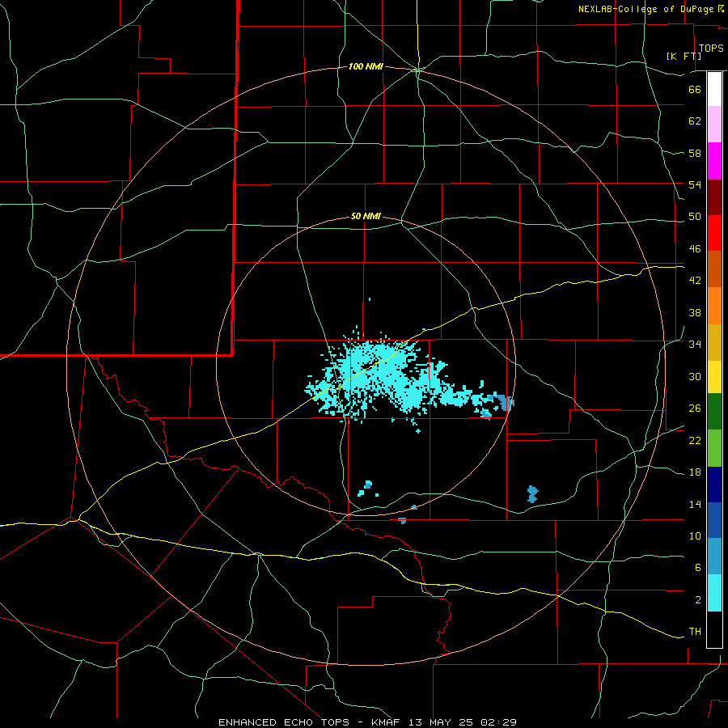The height and width of the screenshot is (728, 728).
Task: Click the "14" scale value
Action: pos(695,504)
